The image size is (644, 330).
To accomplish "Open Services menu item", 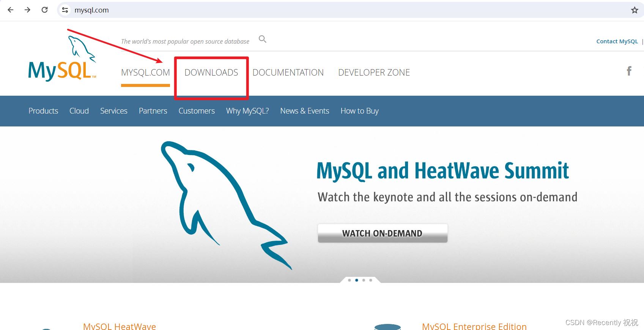I will click(x=114, y=111).
